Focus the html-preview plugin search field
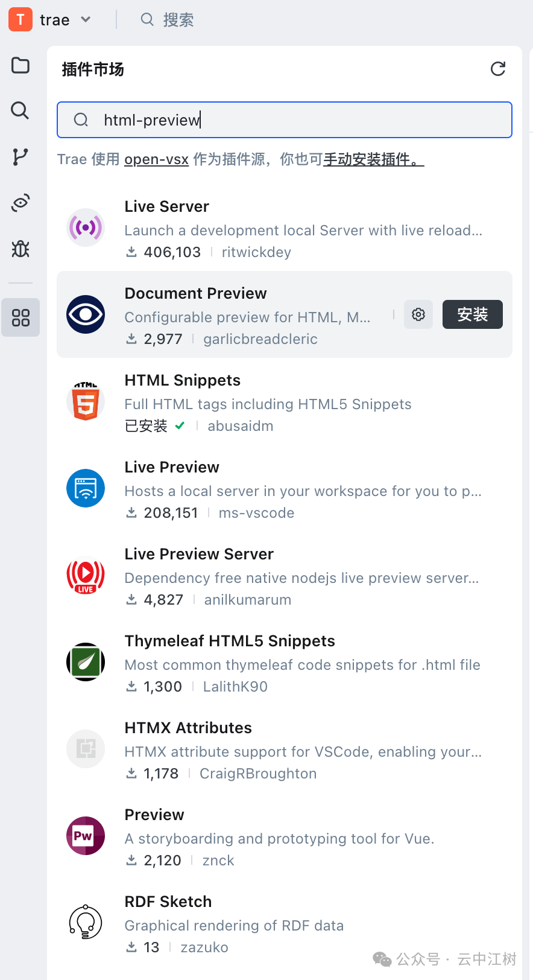Screen dimensions: 533x980 coord(285,120)
